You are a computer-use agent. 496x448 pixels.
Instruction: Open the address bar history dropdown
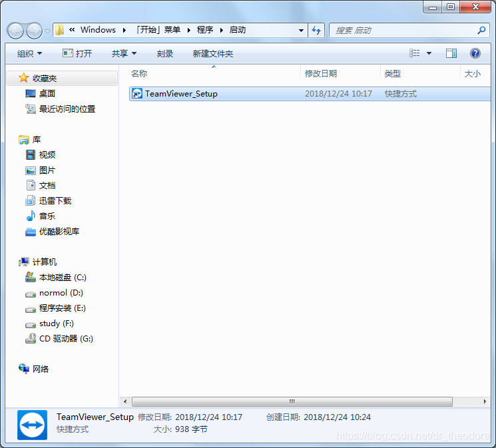pyautogui.click(x=301, y=31)
